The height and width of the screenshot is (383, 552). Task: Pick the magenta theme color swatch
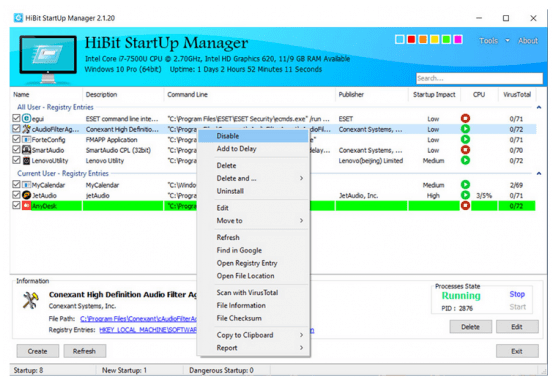click(x=458, y=39)
